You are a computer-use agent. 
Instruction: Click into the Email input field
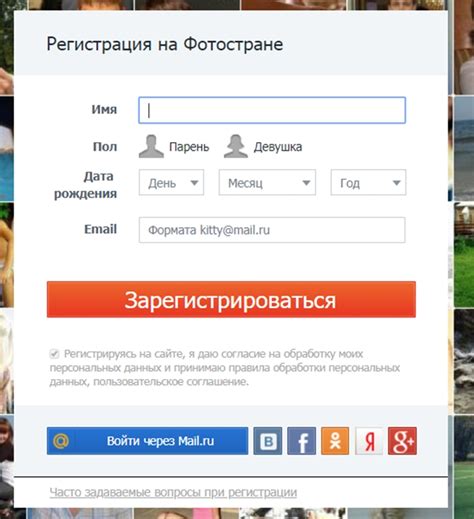point(272,230)
